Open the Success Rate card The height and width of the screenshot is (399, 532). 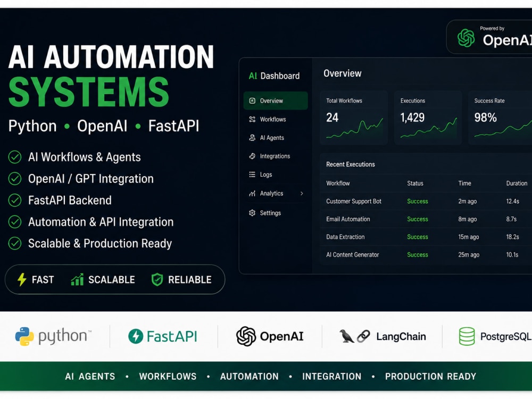click(x=500, y=118)
